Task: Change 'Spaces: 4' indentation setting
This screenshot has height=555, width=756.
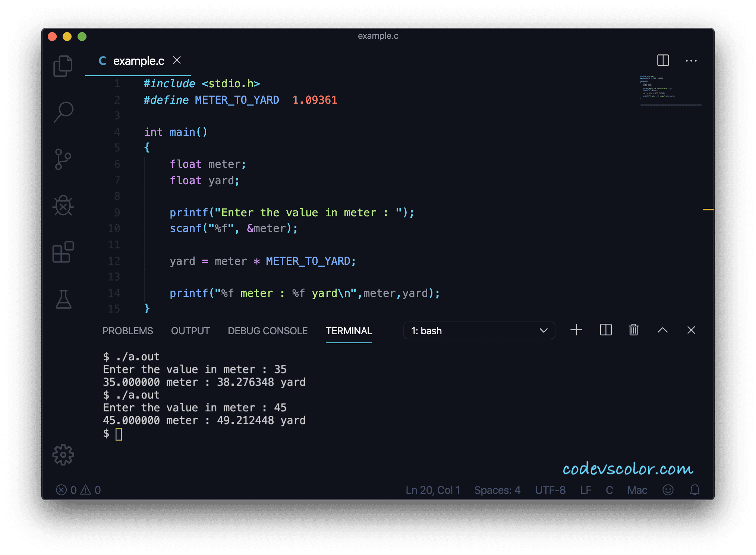Action: pyautogui.click(x=497, y=490)
